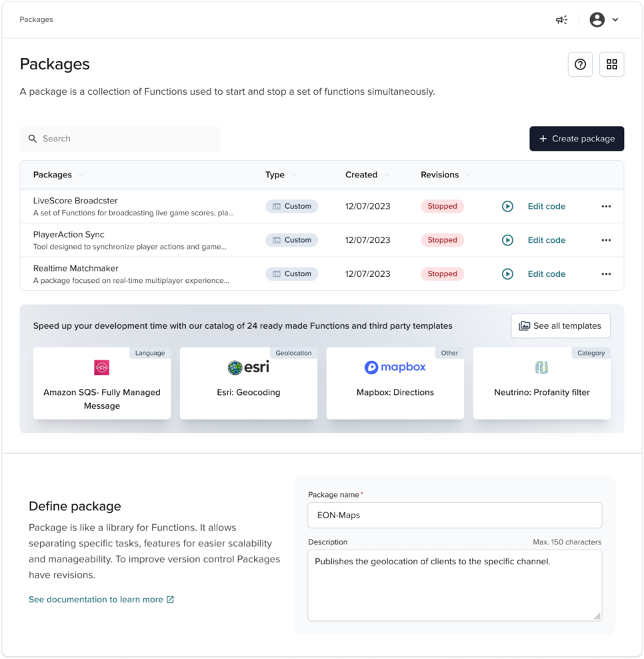Sort the table by Created date
The image size is (644, 659).
[362, 175]
